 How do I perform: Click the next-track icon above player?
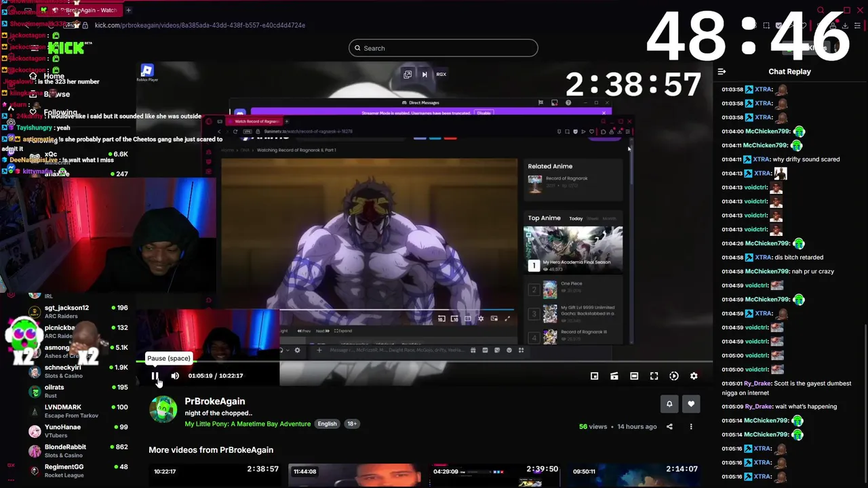tap(425, 75)
